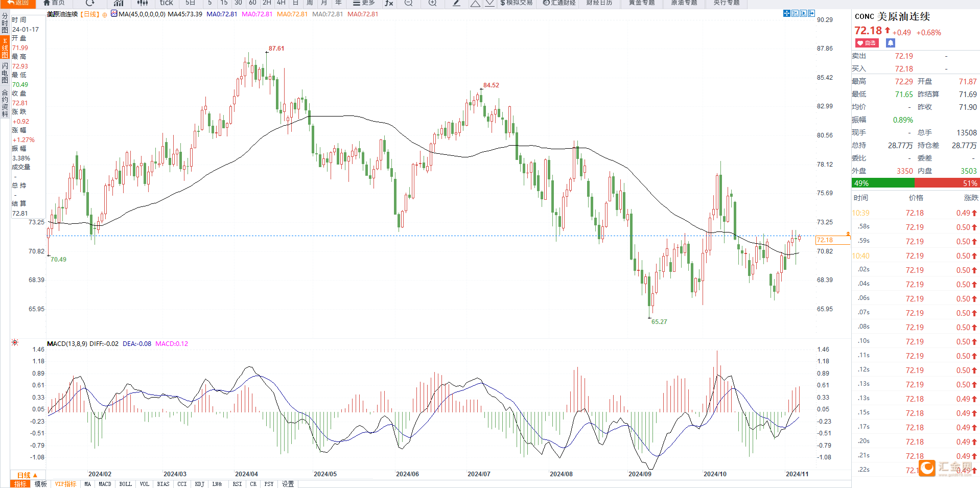Click the refresh icon in top toolbar

coord(90,3)
